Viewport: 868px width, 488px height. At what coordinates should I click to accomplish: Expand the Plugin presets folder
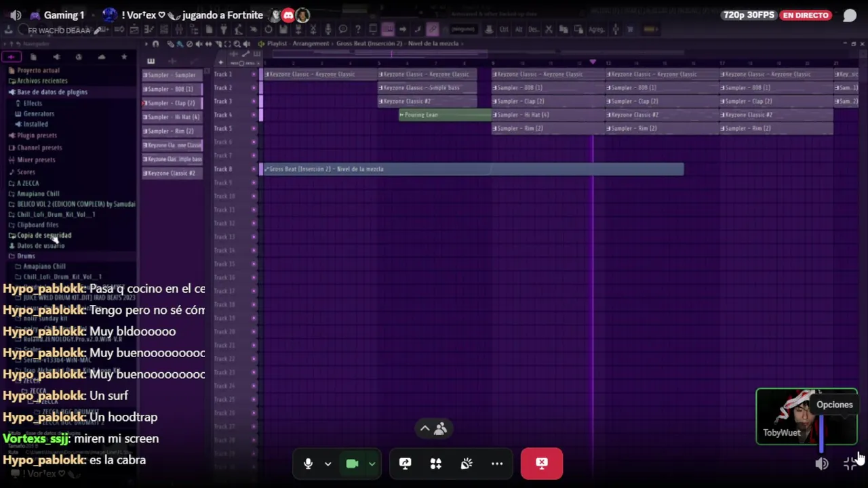pos(33,136)
